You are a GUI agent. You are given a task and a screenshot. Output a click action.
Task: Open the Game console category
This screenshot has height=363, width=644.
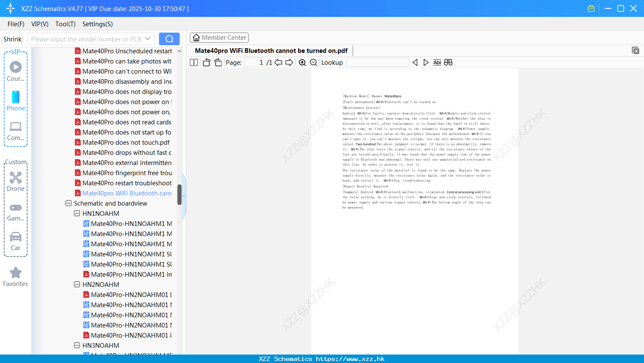tap(16, 212)
